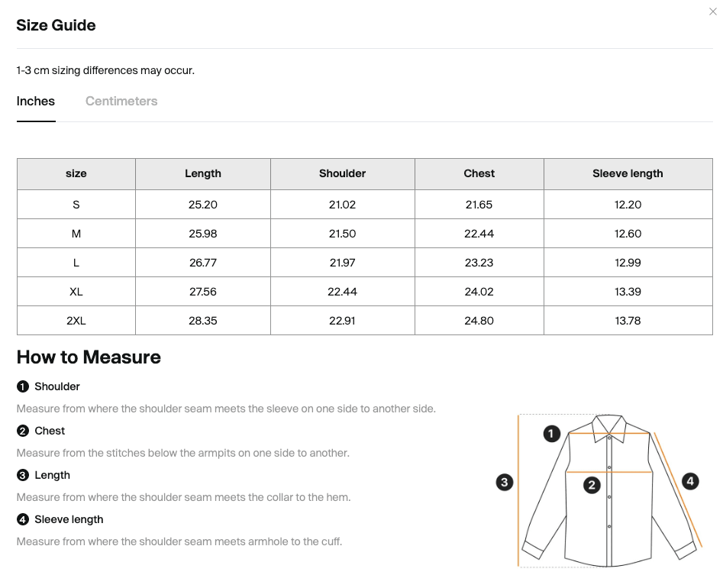Click the 'Chest' column header
The width and height of the screenshot is (723, 588).
479,174
